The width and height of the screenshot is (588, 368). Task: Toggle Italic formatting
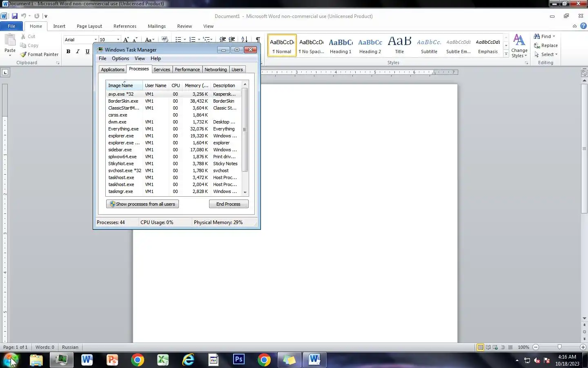78,52
